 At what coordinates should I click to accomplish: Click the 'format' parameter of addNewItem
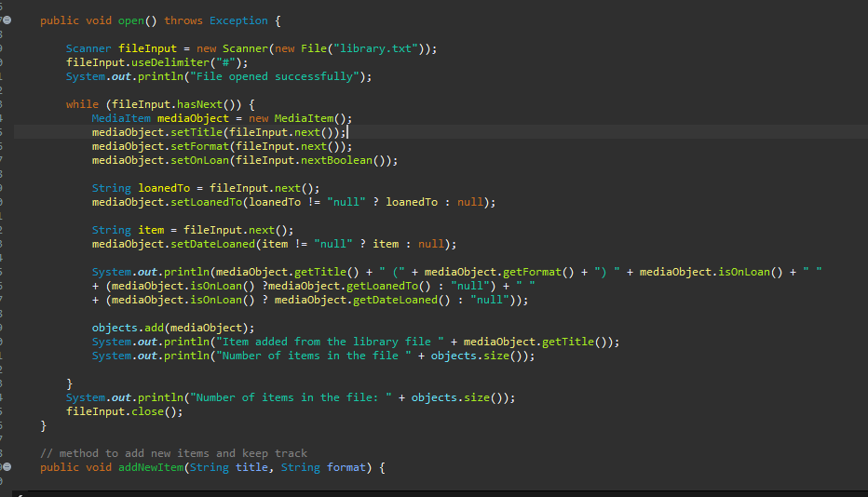(x=346, y=467)
